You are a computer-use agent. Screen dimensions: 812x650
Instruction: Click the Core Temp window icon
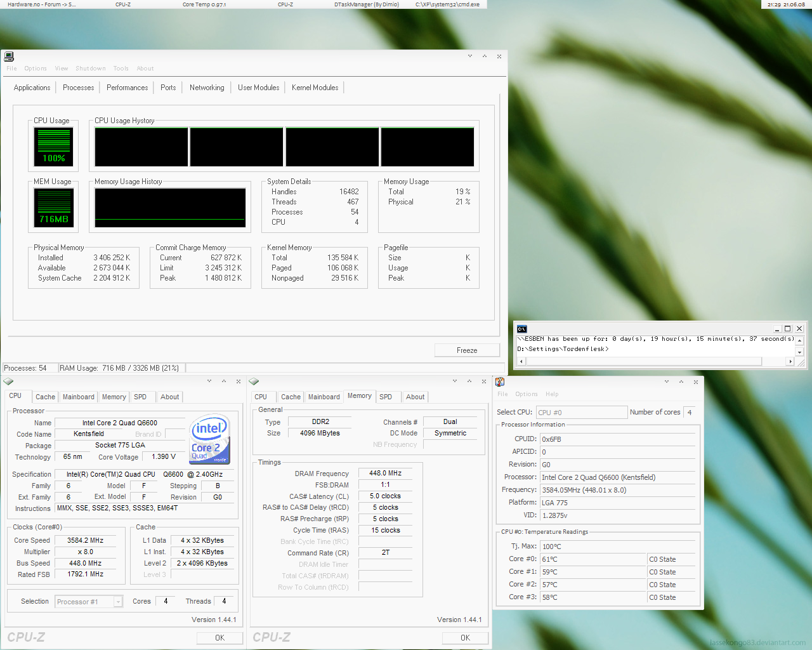coord(500,381)
